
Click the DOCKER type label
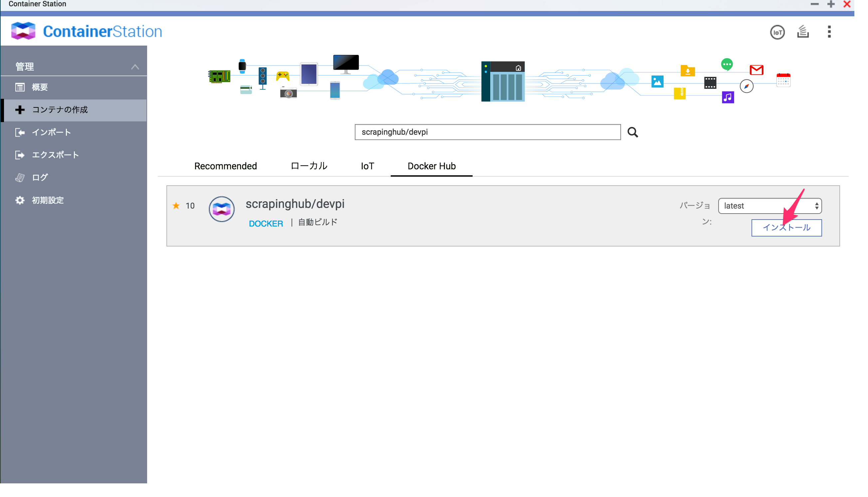point(266,224)
